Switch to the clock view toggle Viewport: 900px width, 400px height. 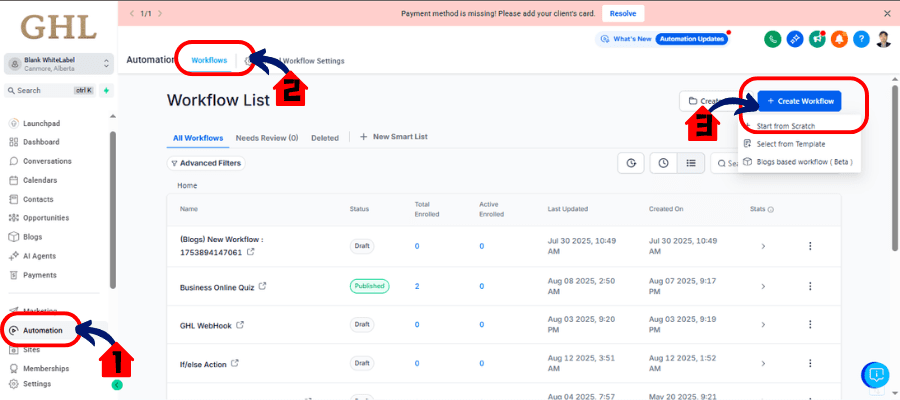(664, 164)
